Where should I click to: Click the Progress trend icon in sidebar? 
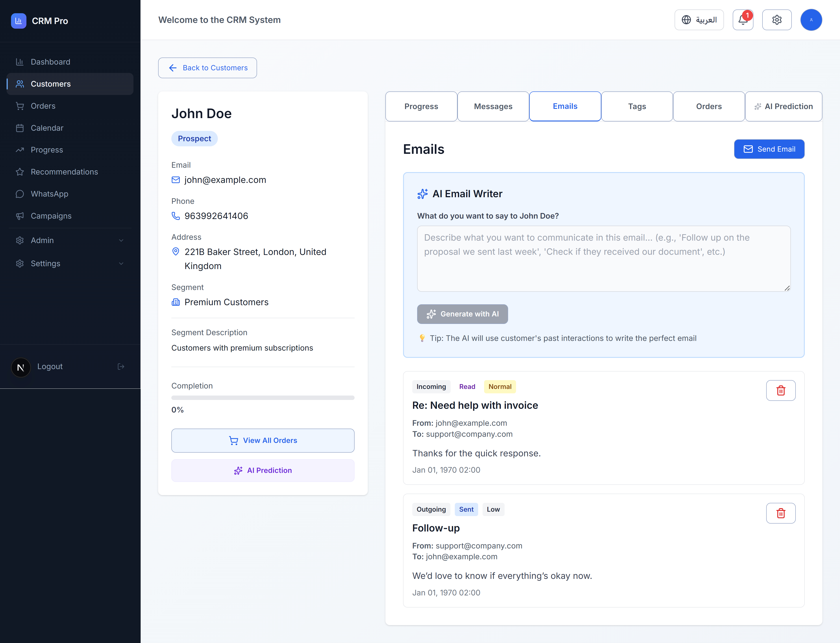coord(20,150)
